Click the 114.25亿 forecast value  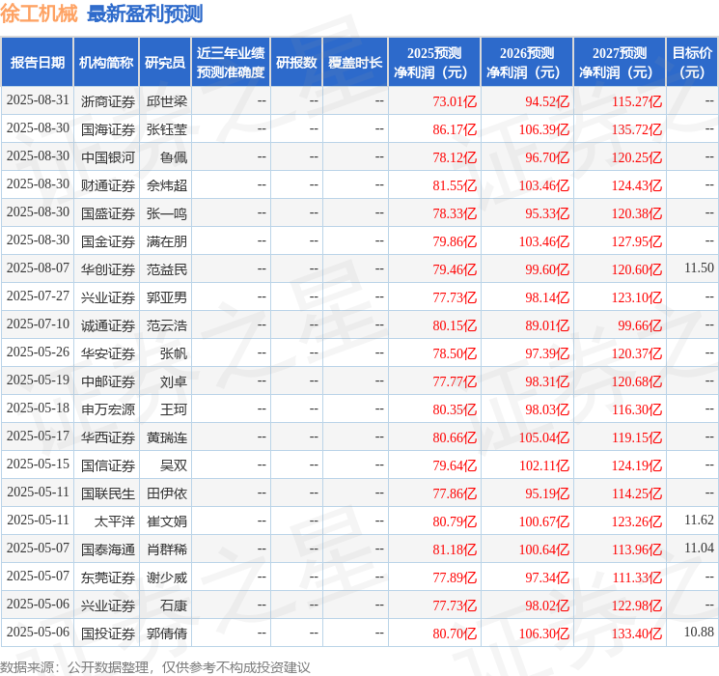click(636, 493)
